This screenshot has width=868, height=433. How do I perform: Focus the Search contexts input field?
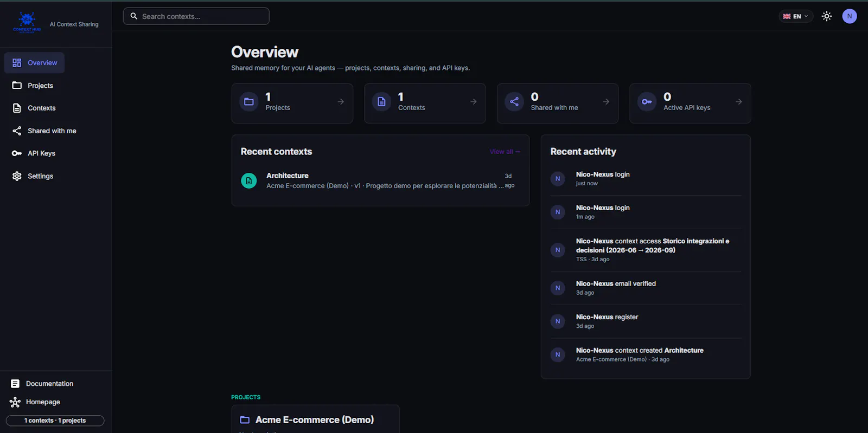coord(196,16)
